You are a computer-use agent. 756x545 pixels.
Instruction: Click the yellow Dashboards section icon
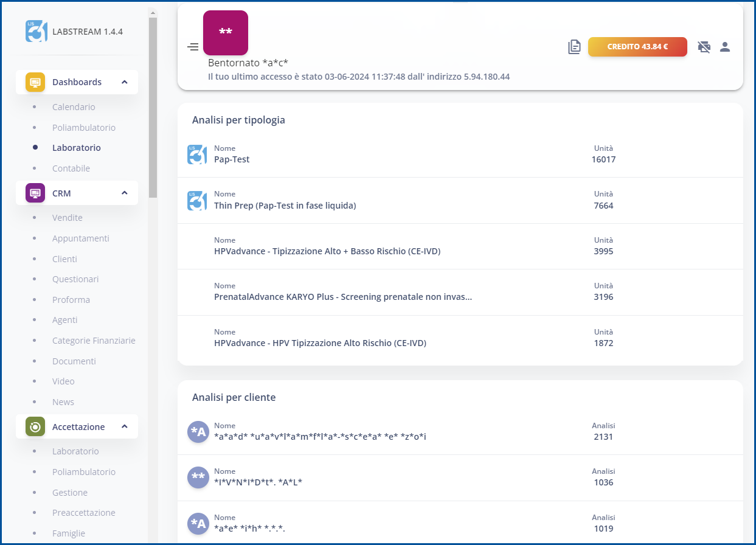tap(35, 82)
